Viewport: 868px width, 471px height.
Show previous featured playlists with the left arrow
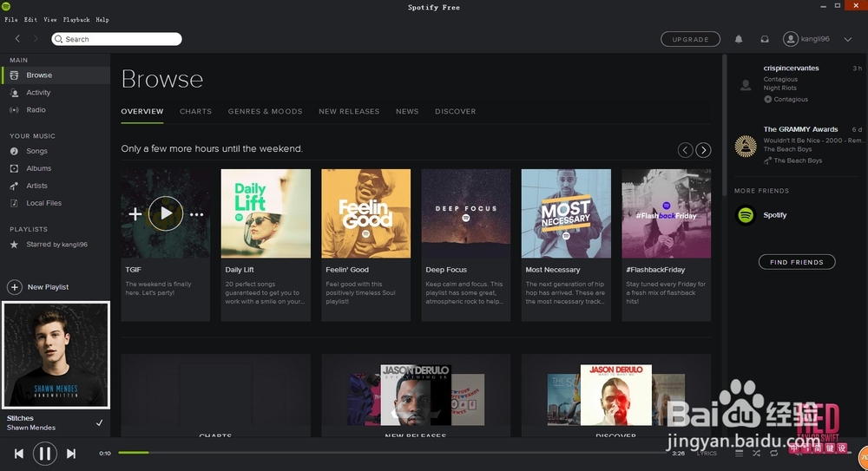686,150
